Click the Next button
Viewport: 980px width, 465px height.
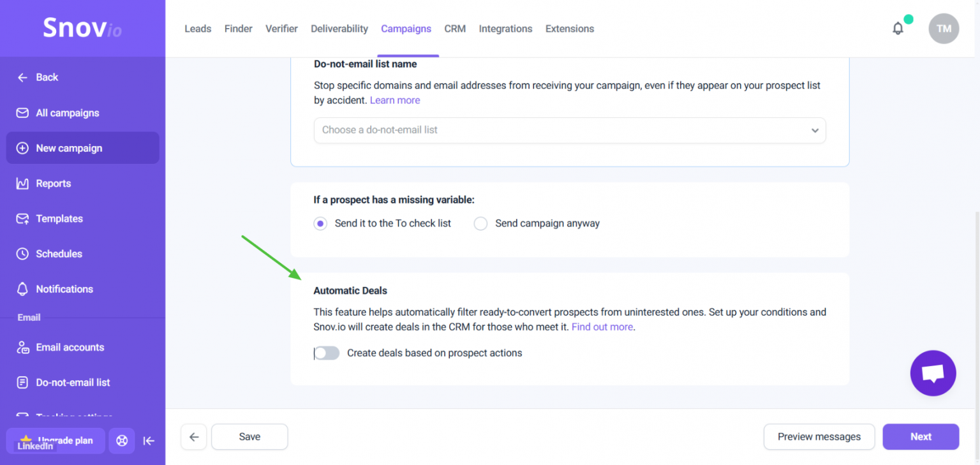pos(921,437)
